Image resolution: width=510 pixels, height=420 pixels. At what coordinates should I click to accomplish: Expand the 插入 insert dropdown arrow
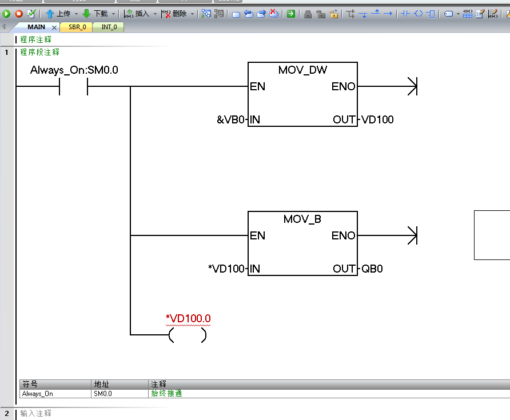point(155,14)
